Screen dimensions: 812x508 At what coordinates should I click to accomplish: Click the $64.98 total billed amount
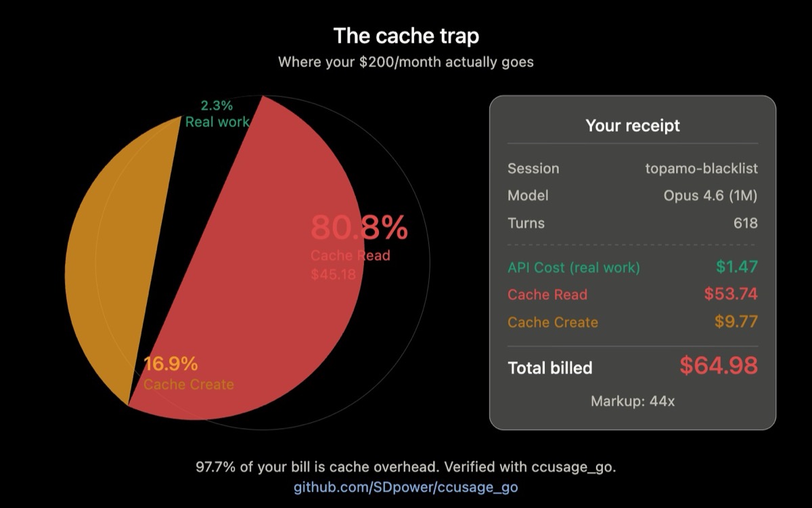coord(718,366)
